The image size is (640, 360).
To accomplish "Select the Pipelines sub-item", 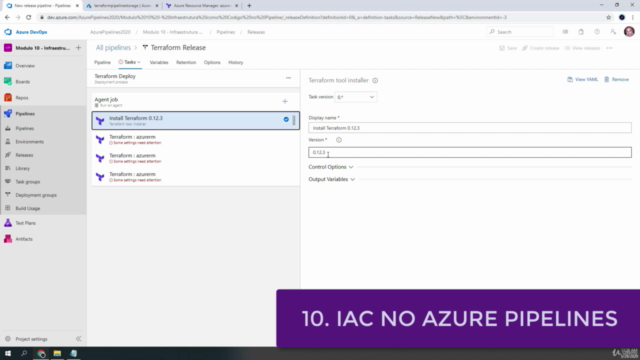I will [x=24, y=128].
